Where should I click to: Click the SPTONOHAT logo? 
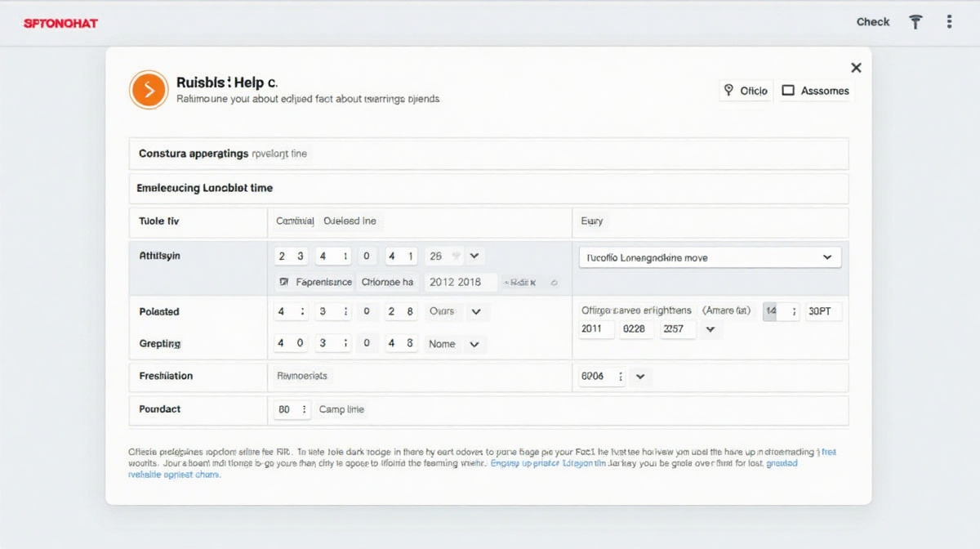pyautogui.click(x=60, y=23)
